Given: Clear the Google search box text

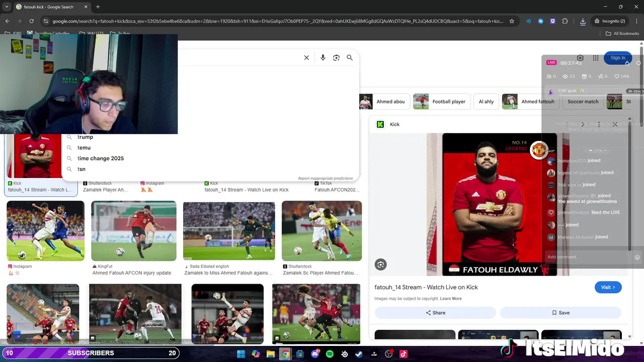Looking at the screenshot, I should pos(306,58).
